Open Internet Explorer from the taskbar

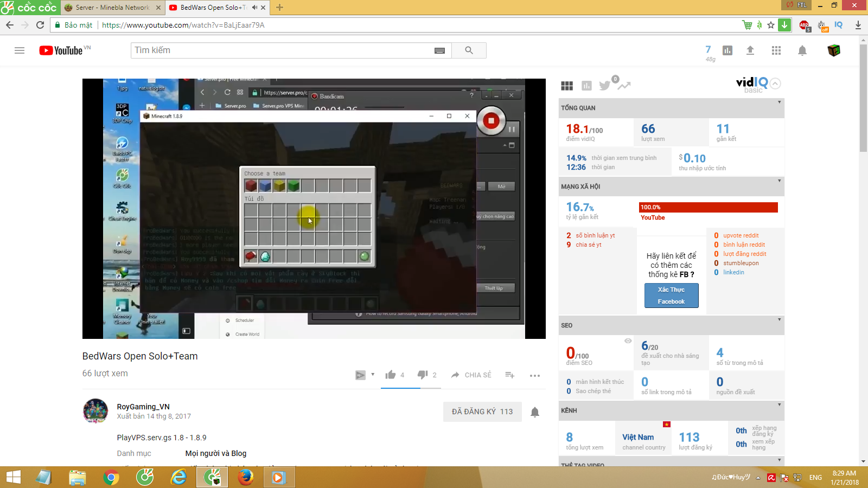[x=178, y=477]
